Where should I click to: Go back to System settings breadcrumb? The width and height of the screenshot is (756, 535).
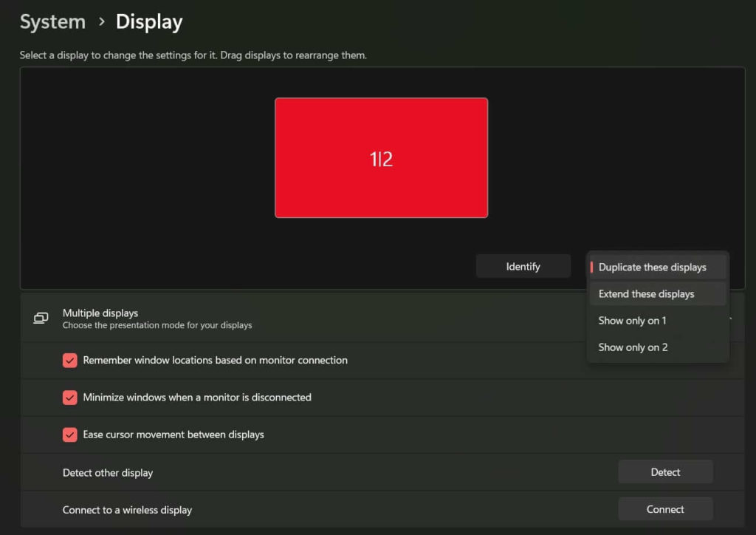[x=52, y=21]
